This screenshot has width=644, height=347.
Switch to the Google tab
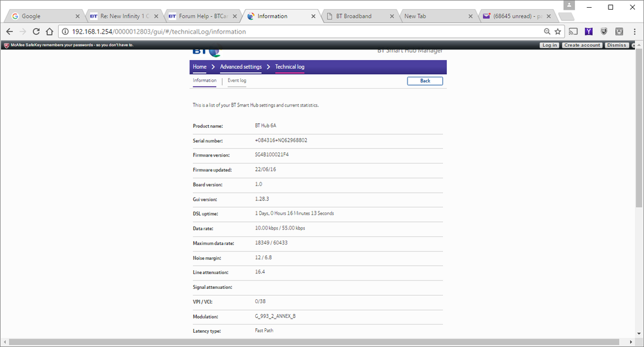point(43,16)
